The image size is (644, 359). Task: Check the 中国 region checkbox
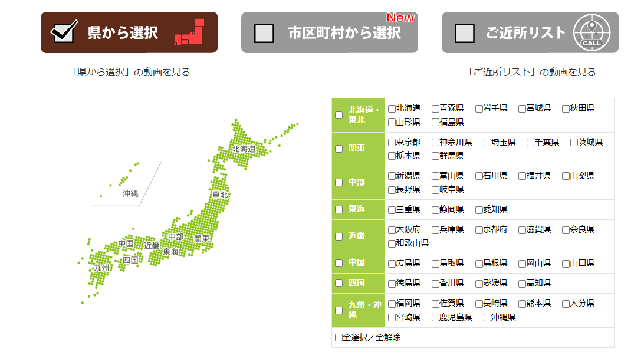click(339, 263)
